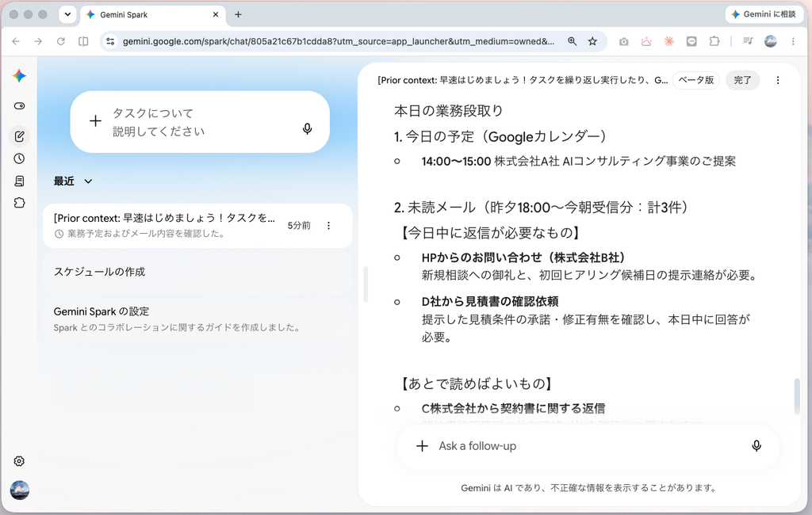Open the extensions puzzle icon in sidebar
Viewport: 812px width, 515px height.
click(x=19, y=203)
